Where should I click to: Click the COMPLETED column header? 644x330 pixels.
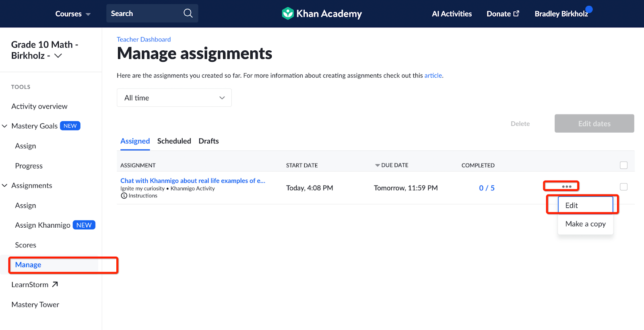tap(478, 165)
